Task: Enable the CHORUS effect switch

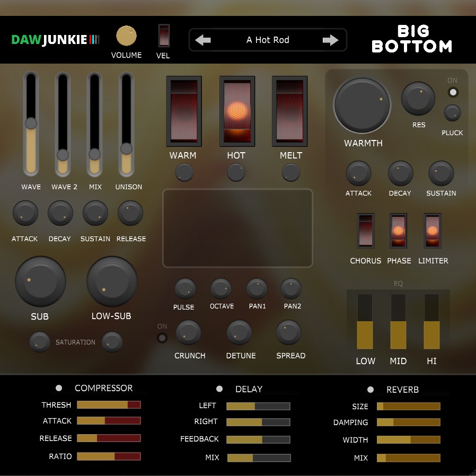Action: click(x=366, y=231)
